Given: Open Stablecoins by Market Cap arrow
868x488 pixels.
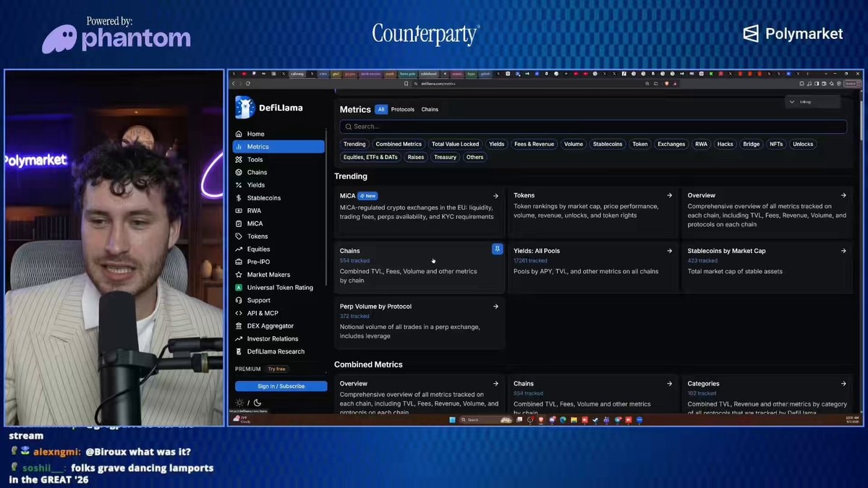Looking at the screenshot, I should coord(843,251).
